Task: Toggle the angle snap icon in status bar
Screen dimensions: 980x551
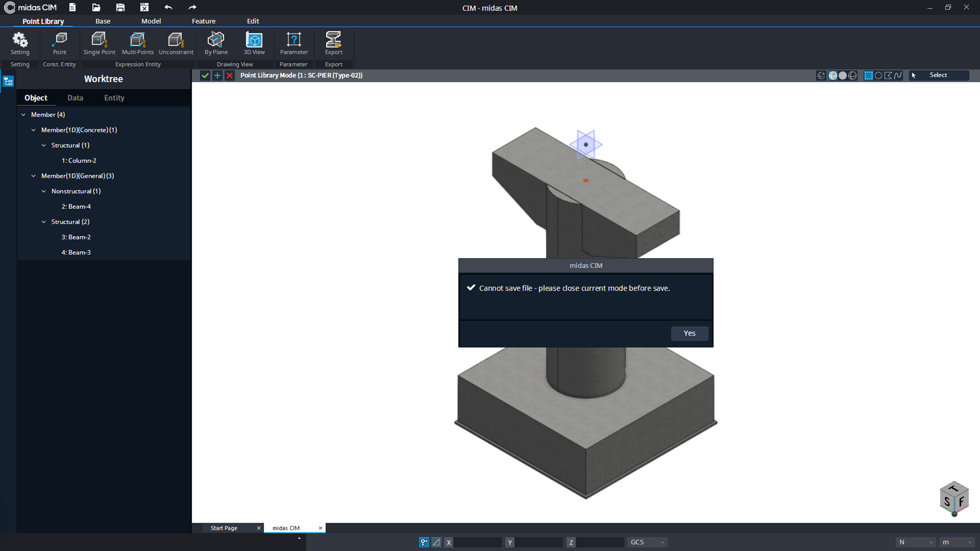Action: tap(436, 542)
